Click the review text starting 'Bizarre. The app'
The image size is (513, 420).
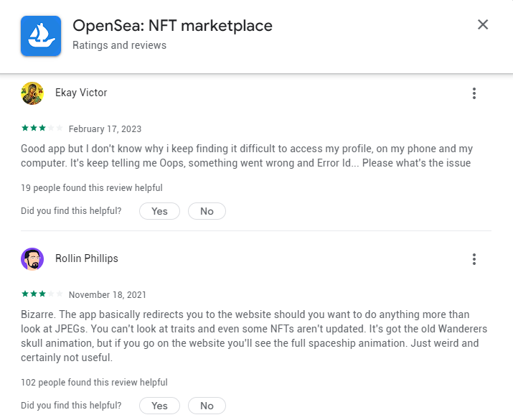[254, 336]
